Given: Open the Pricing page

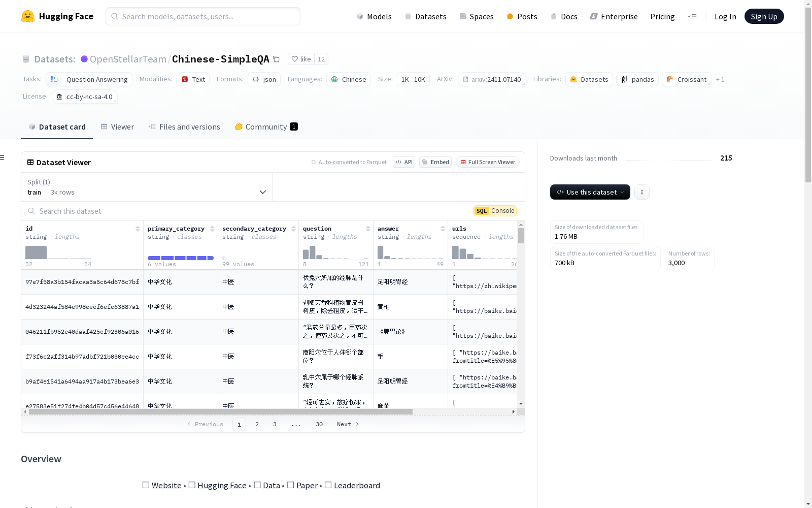Looking at the screenshot, I should (662, 16).
